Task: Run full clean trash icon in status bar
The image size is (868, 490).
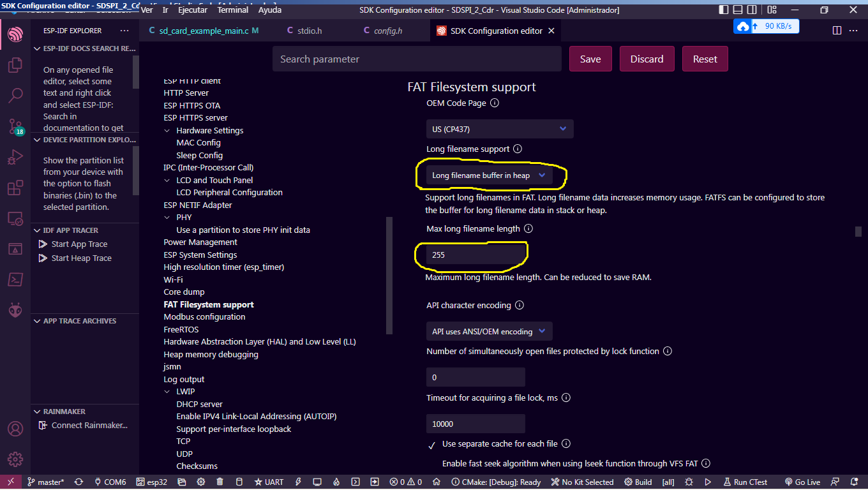Action: [x=220, y=482]
